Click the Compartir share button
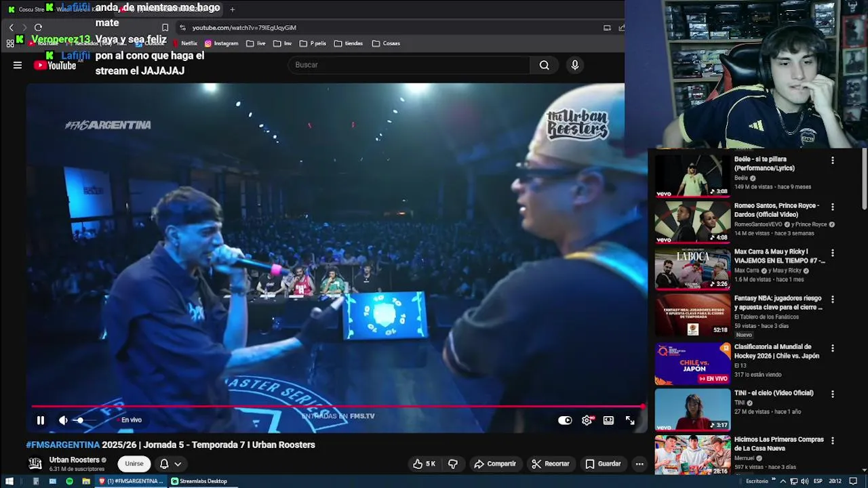The image size is (868, 488). 495,464
